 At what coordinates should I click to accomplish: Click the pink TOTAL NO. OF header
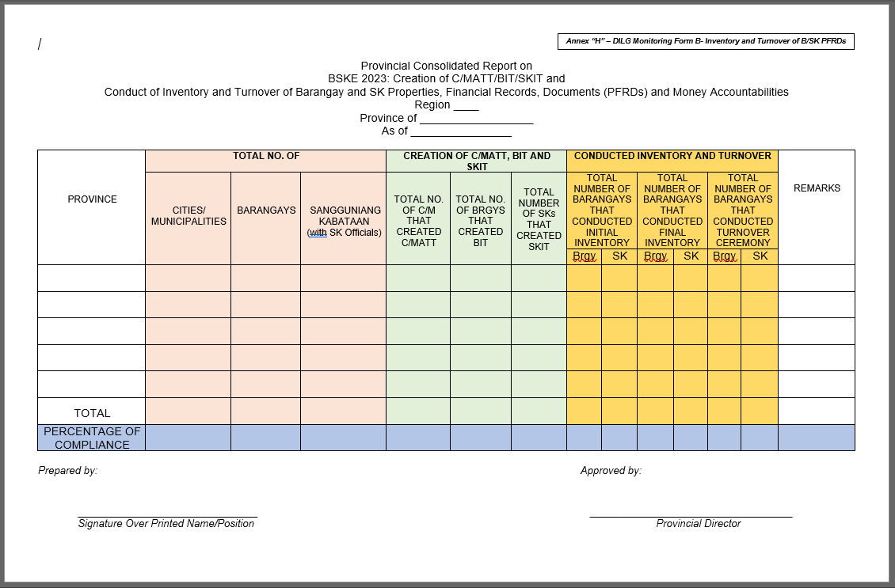click(x=264, y=155)
